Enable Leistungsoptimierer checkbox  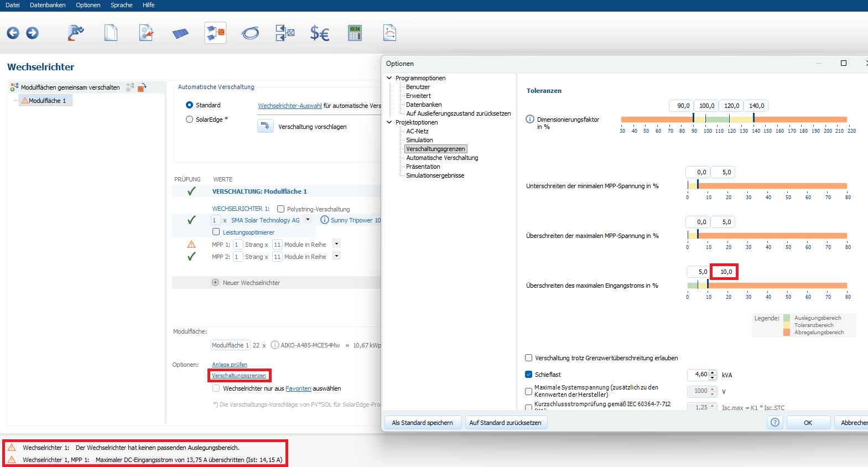pyautogui.click(x=216, y=232)
